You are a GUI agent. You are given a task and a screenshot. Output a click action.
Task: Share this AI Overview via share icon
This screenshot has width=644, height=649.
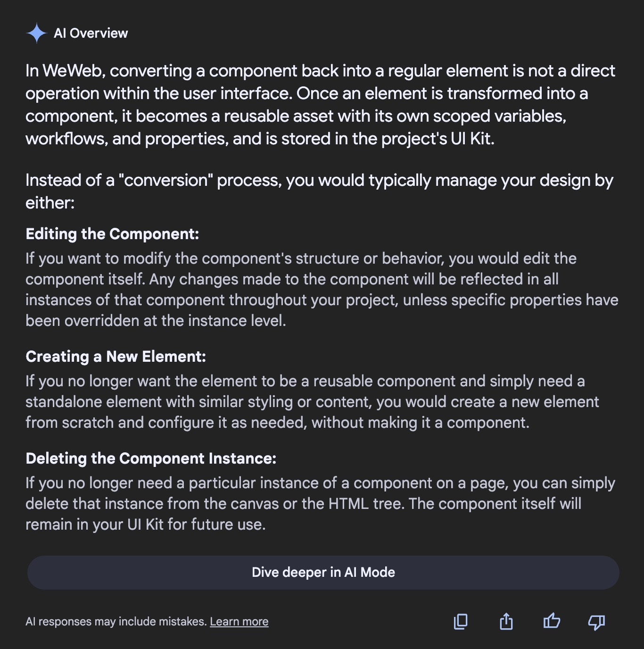tap(506, 622)
